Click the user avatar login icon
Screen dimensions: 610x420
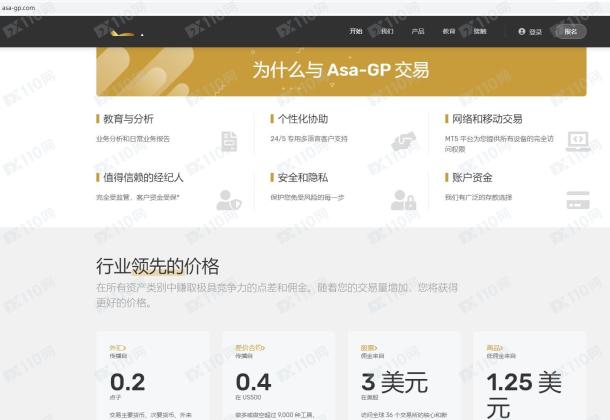[x=522, y=31]
